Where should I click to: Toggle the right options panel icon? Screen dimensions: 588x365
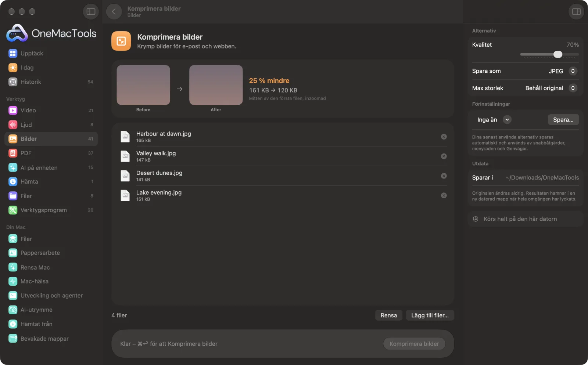tap(576, 12)
